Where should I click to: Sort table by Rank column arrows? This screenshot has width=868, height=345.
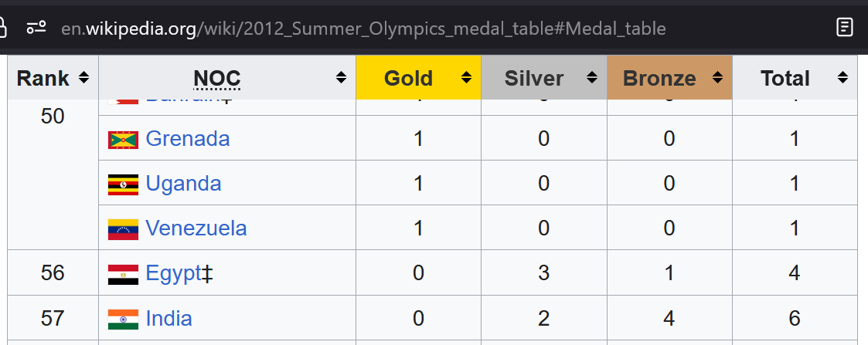coord(83,78)
